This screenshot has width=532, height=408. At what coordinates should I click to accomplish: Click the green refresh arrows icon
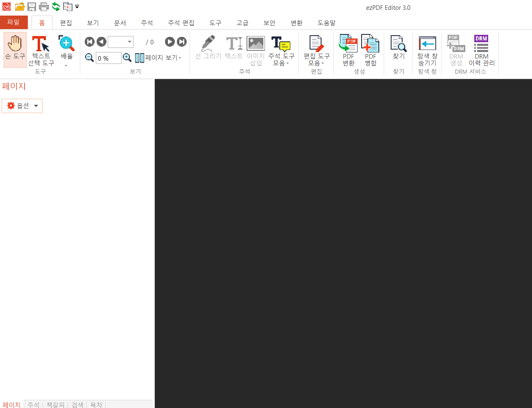point(56,7)
